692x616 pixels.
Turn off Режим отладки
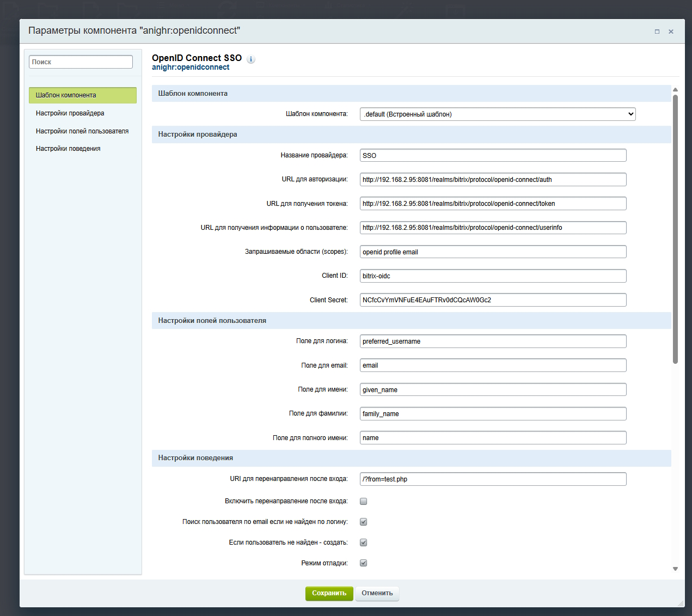(x=363, y=563)
